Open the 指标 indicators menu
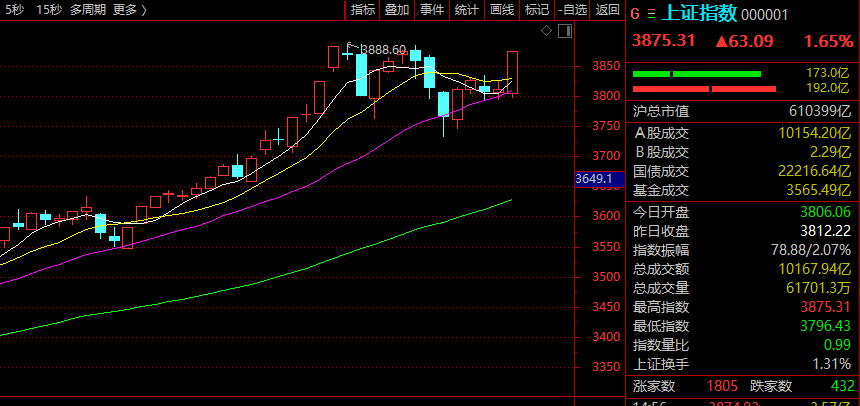This screenshot has height=406, width=860. (363, 10)
